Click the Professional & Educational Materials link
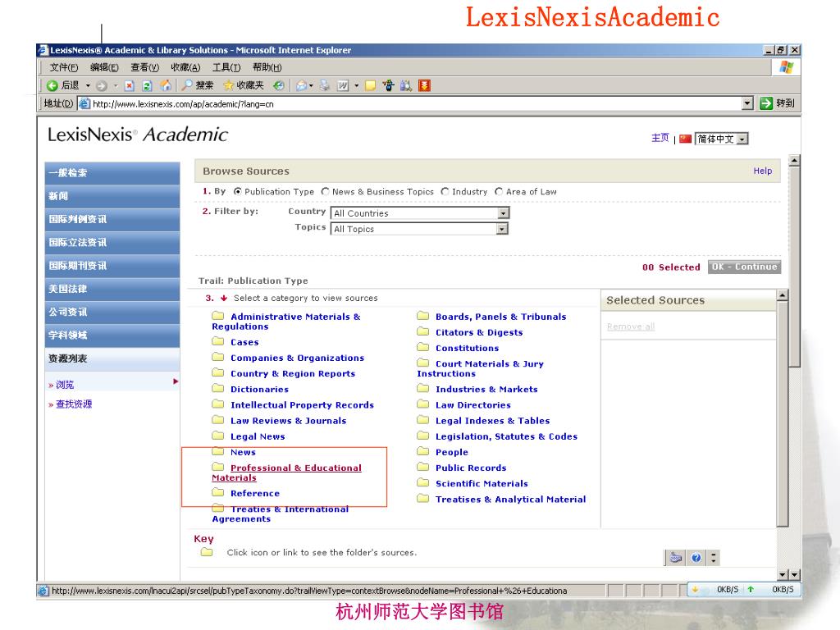840x630 pixels. click(286, 472)
